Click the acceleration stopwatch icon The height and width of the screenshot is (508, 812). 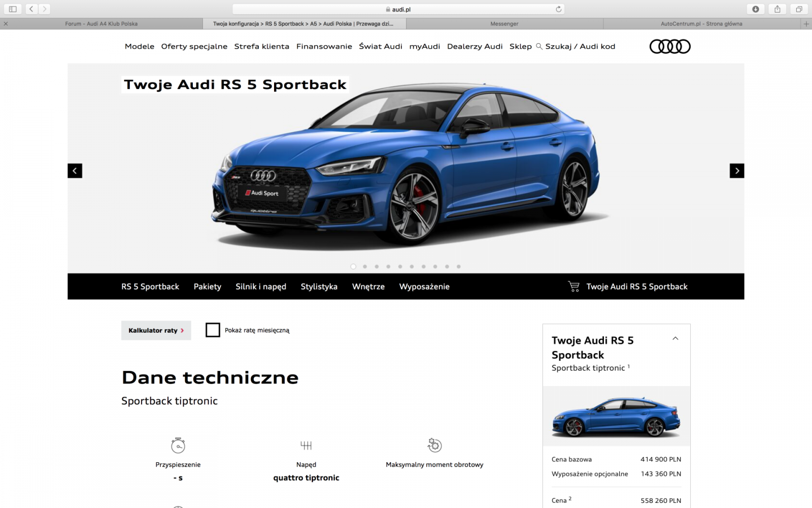pyautogui.click(x=178, y=445)
